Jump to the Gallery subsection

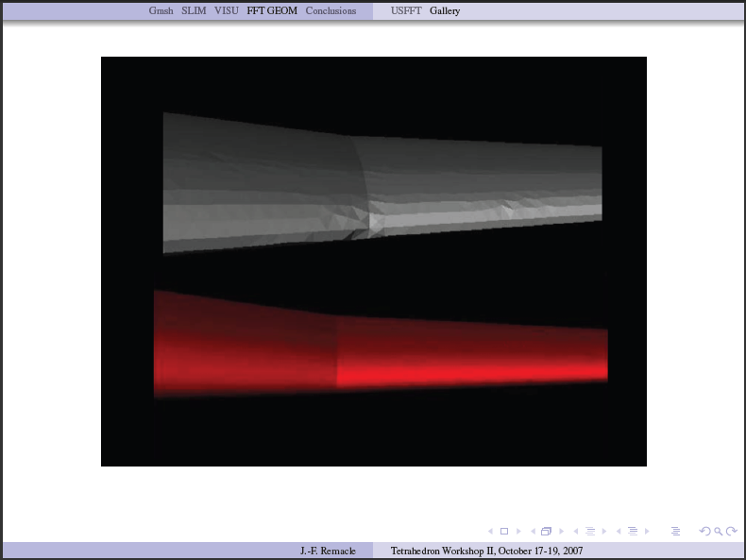pyautogui.click(x=445, y=11)
